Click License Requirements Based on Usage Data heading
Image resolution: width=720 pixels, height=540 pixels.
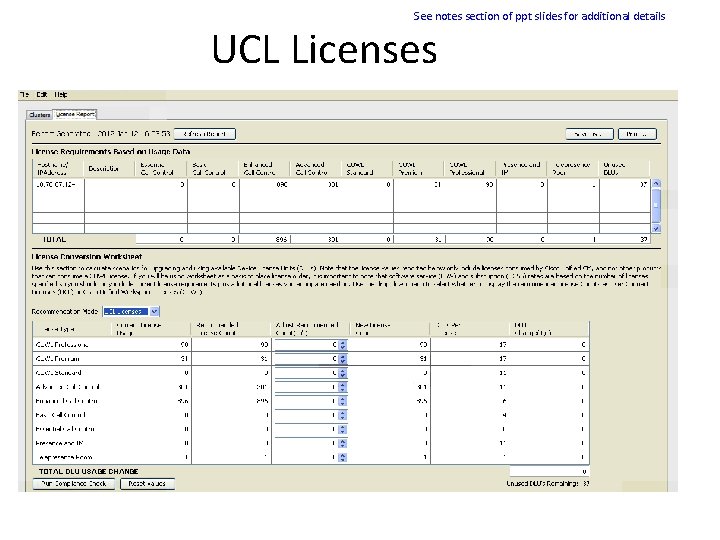pyautogui.click(x=111, y=152)
